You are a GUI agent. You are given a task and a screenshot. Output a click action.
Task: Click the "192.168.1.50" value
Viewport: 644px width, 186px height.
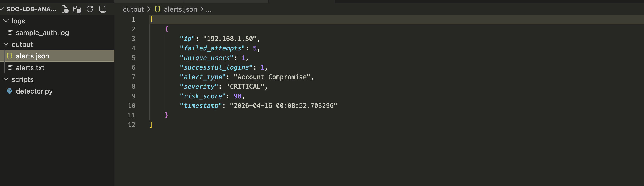coord(230,39)
